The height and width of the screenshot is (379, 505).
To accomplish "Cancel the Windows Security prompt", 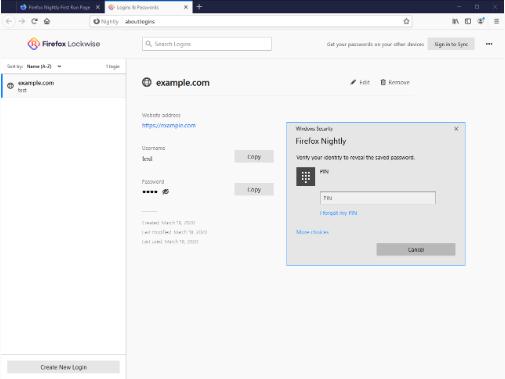I will tap(416, 249).
